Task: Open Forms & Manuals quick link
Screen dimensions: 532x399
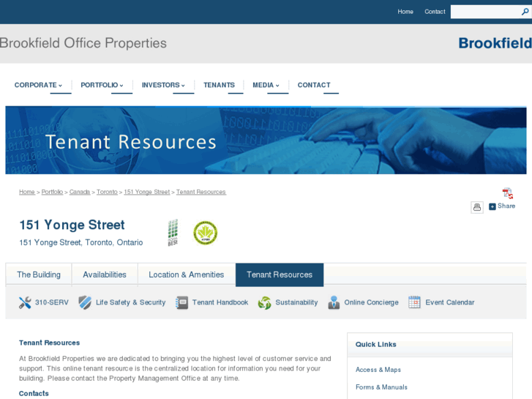Action: click(381, 387)
